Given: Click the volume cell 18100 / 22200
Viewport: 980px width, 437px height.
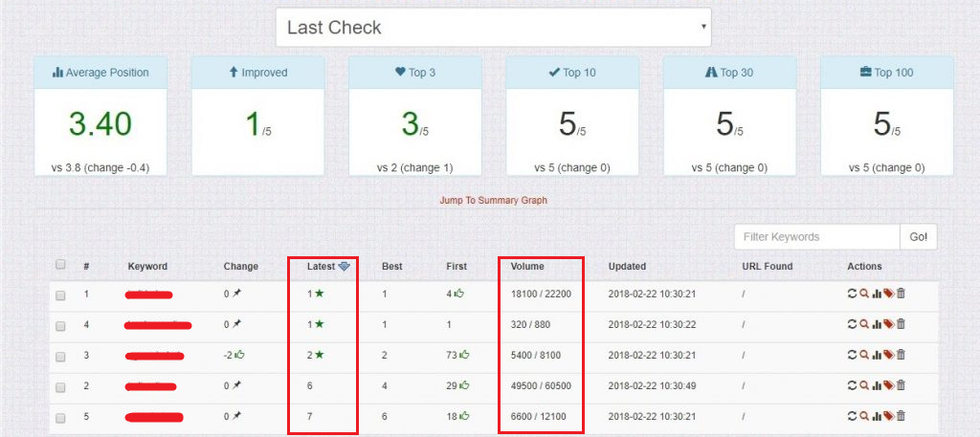Looking at the screenshot, I should click(541, 294).
